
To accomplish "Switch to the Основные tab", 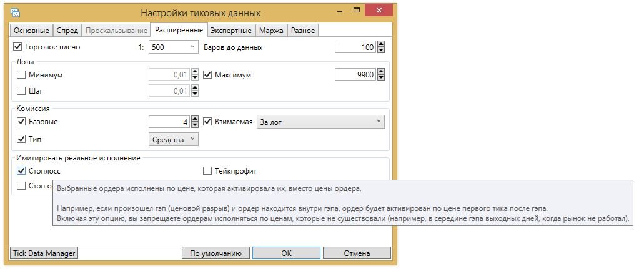I will 31,31.
